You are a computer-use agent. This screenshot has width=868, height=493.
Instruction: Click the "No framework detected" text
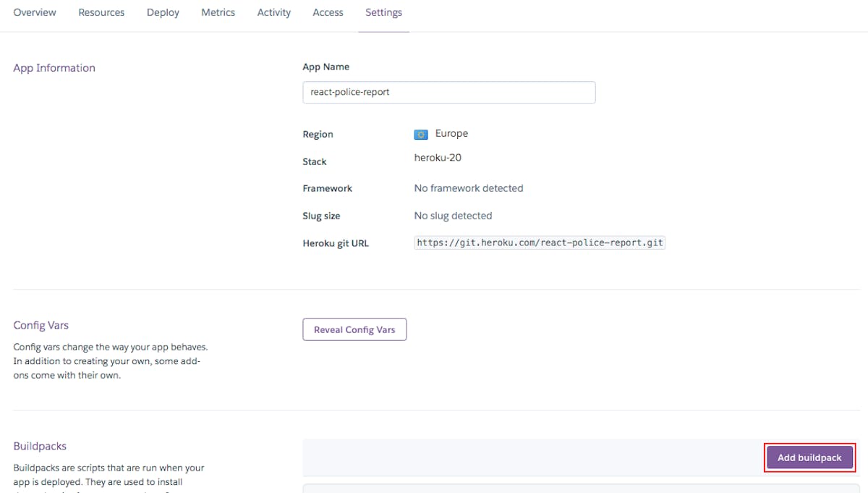point(468,188)
